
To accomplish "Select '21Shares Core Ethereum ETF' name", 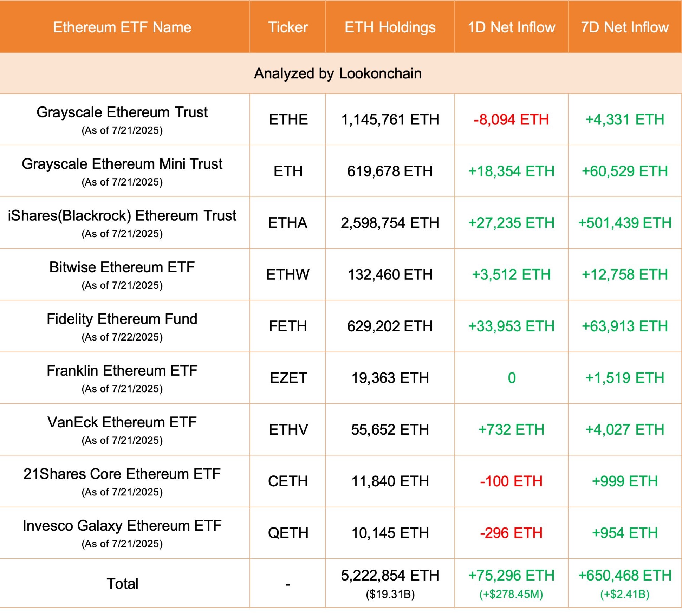I will click(122, 474).
